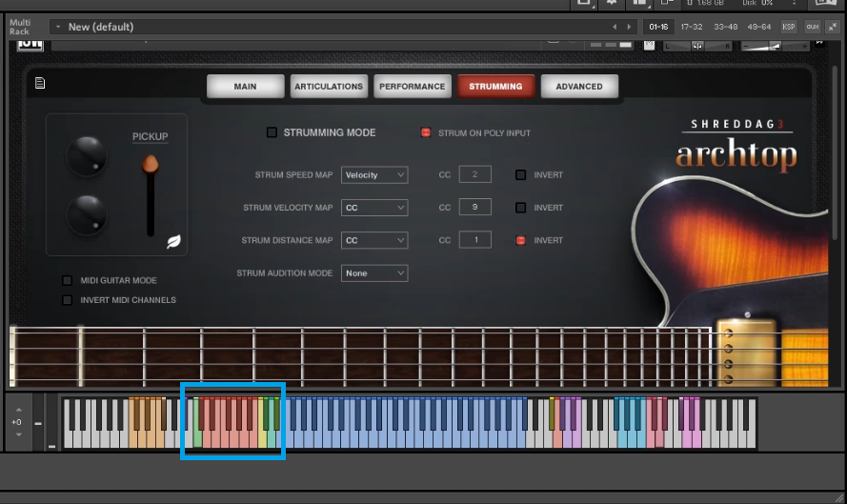Click the Pickup position slider handle
Screen dimensions: 847x504
pos(151,164)
